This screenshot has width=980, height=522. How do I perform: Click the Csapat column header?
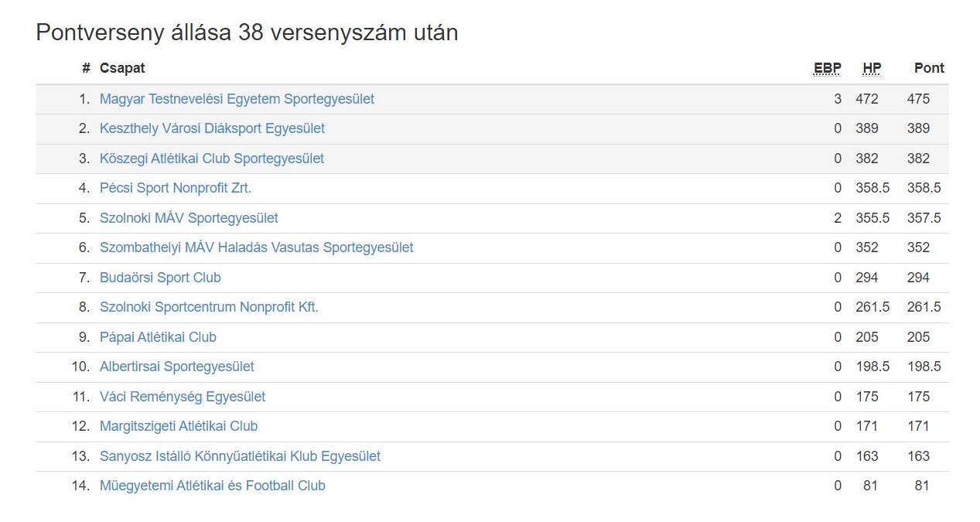[122, 68]
